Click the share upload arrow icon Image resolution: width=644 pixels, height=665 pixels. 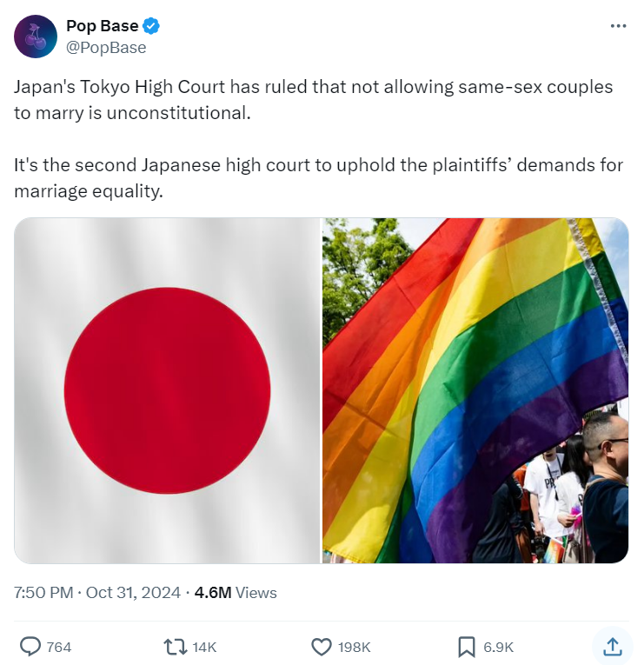point(613,647)
